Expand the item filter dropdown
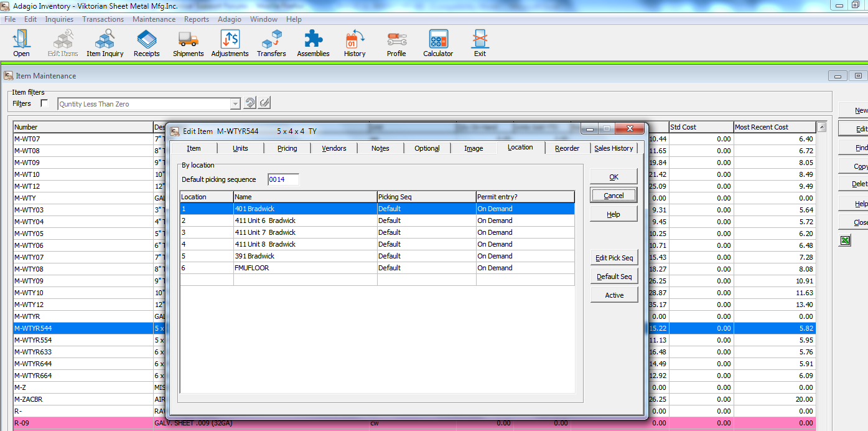 point(235,104)
